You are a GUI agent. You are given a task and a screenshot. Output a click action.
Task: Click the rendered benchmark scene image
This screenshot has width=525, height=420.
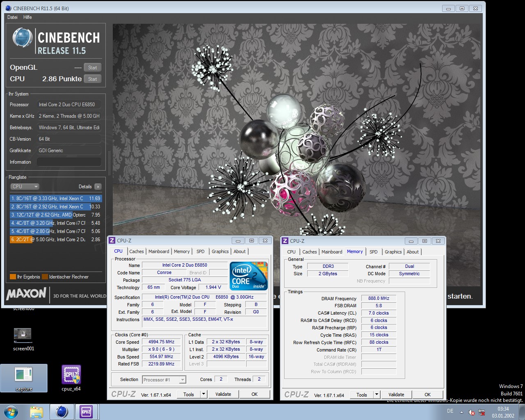(296, 129)
